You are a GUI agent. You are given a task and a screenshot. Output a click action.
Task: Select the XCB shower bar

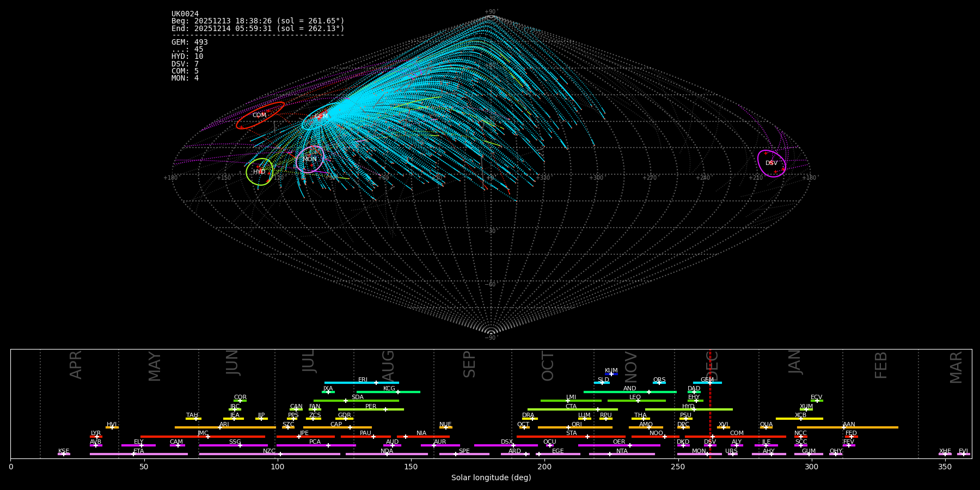click(799, 419)
